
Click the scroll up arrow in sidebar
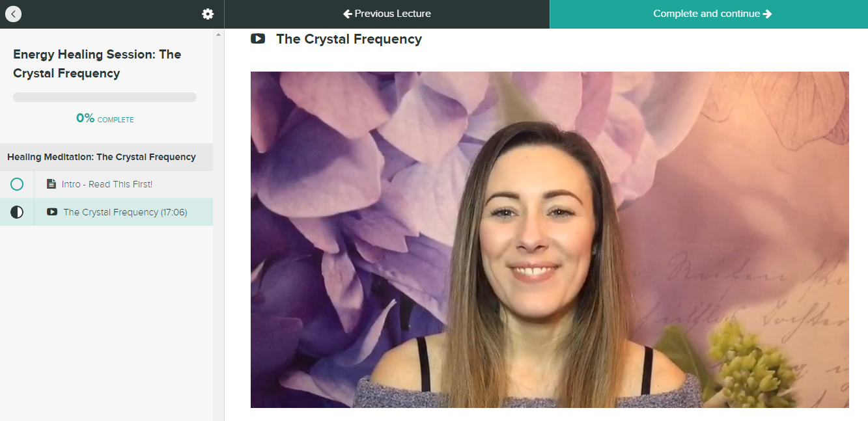218,34
